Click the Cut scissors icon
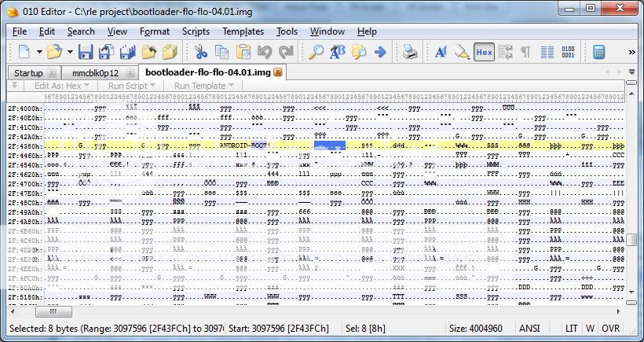644x342 pixels. click(x=200, y=53)
